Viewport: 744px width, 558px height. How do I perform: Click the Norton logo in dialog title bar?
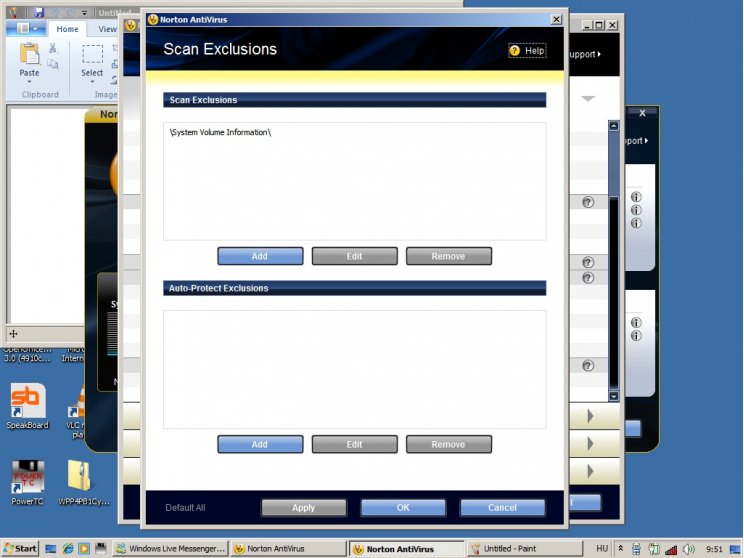[x=153, y=19]
